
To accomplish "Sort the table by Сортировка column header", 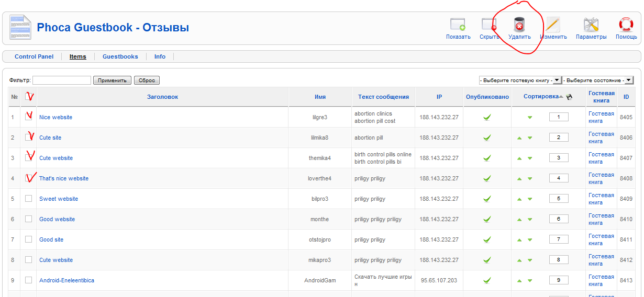I will 541,97.
